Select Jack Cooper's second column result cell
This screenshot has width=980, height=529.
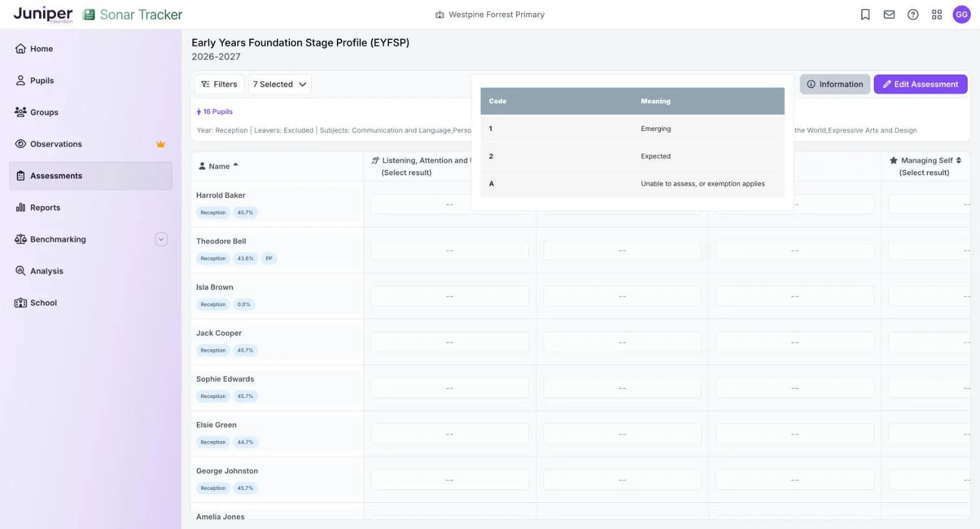622,342
